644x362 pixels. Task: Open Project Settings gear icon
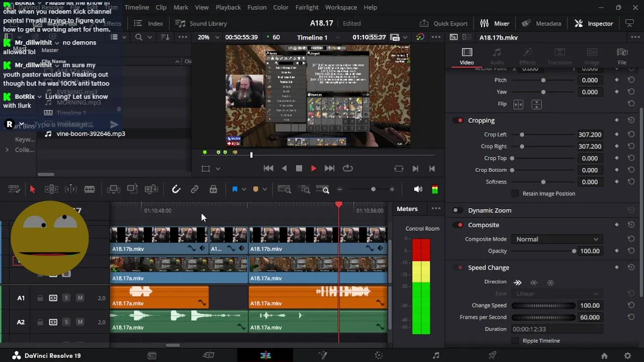[x=627, y=355]
